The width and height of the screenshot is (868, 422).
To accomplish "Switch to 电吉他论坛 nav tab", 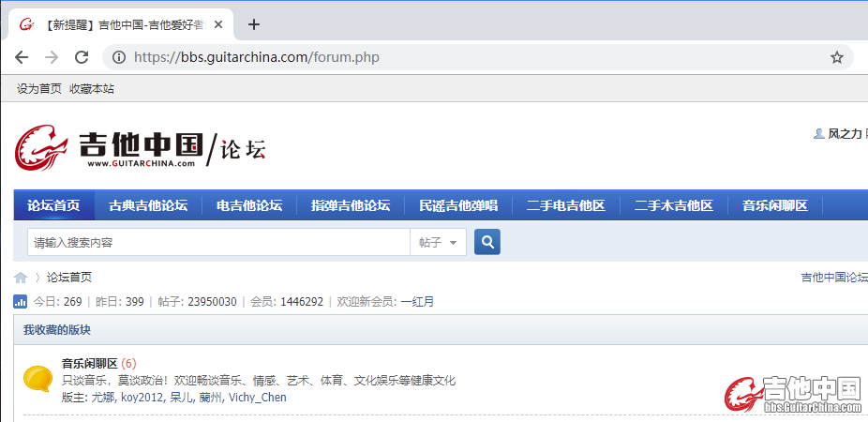I will 249,205.
